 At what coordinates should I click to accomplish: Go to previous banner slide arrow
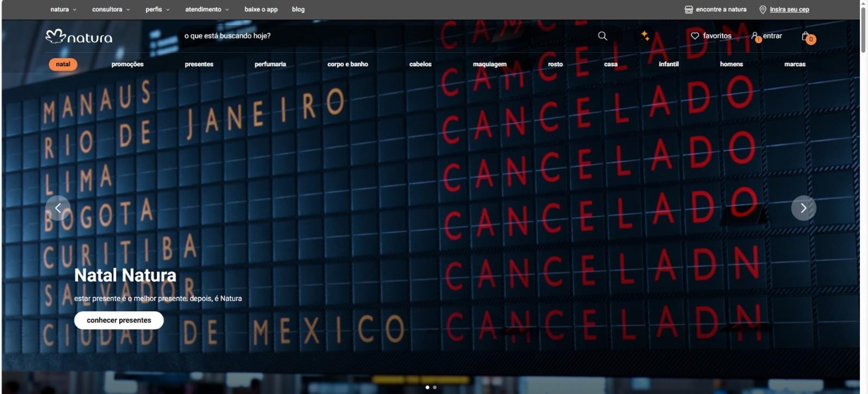[58, 208]
